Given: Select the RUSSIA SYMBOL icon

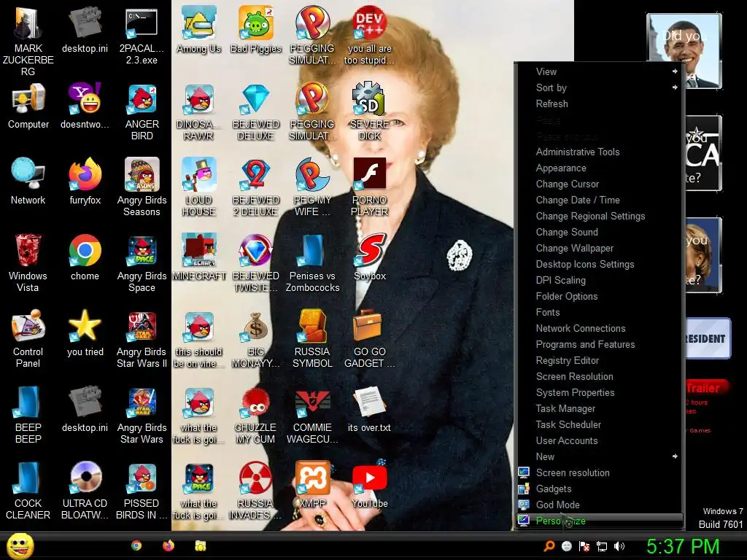Looking at the screenshot, I should click(x=312, y=338).
